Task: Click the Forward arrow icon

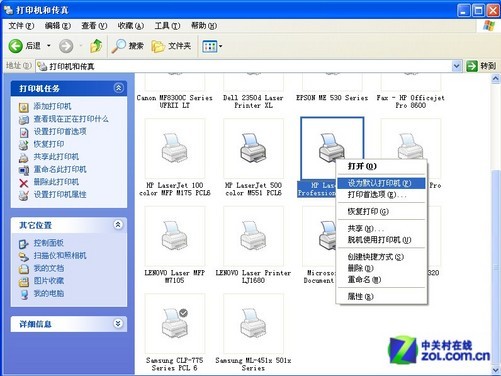Action: 66,46
